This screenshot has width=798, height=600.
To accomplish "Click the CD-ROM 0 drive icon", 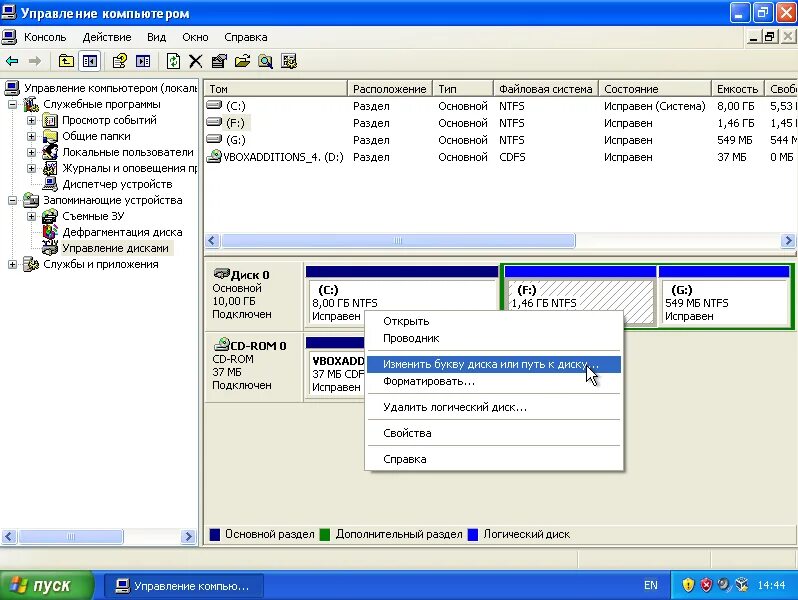I will click(x=221, y=345).
